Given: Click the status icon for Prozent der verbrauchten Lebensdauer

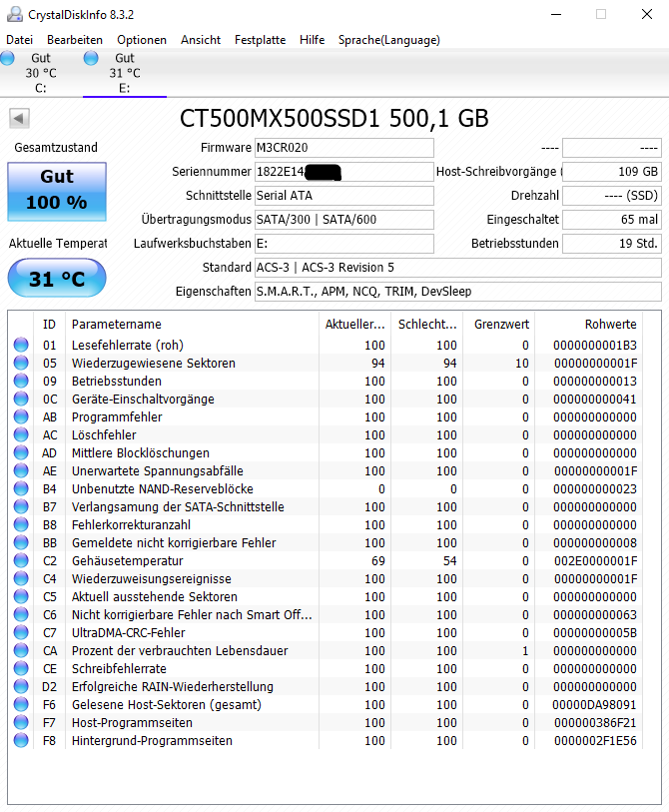Looking at the screenshot, I should [21, 650].
